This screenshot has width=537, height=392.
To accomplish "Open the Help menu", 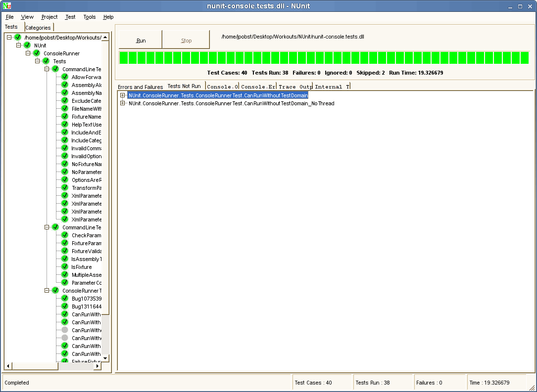I will pos(108,17).
